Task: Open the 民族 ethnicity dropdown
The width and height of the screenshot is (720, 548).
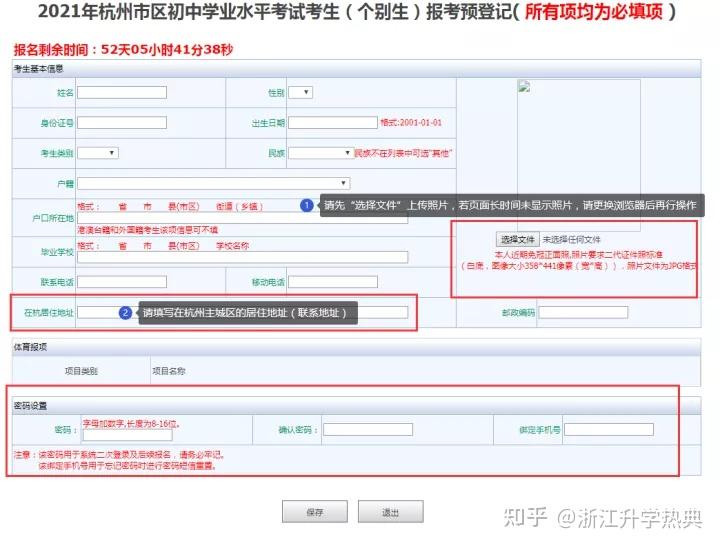Action: (x=321, y=153)
